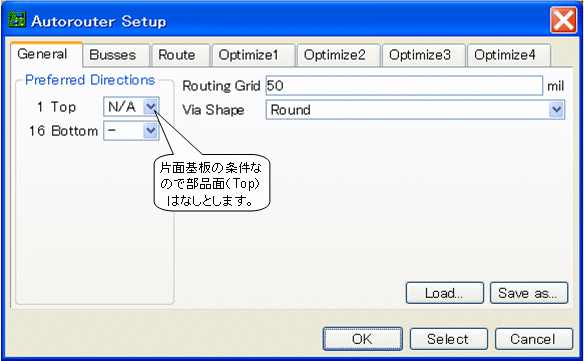Focus the Routing Grid input field
Viewport: 584px width, 361px height.
tap(404, 86)
